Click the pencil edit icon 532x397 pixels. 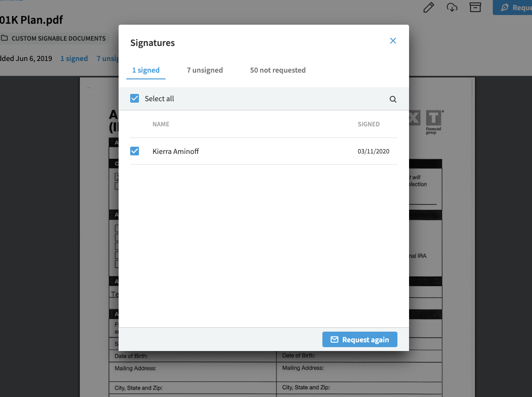coord(428,7)
